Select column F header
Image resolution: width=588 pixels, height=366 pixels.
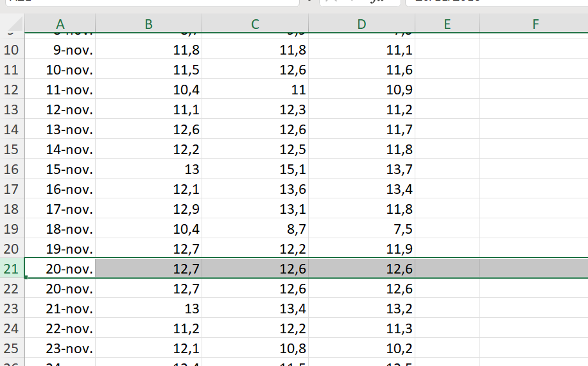535,24
